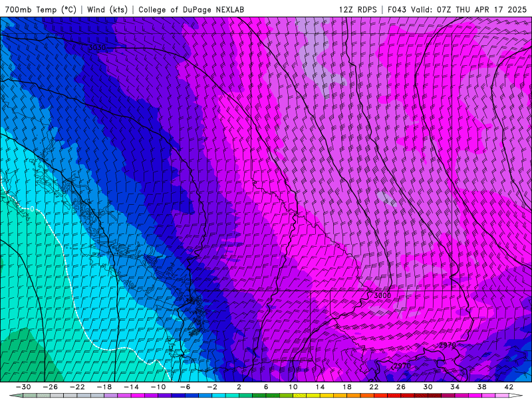The height and width of the screenshot is (399, 532).
Task: Click the -18 colorbar tick label
Action: (x=104, y=387)
